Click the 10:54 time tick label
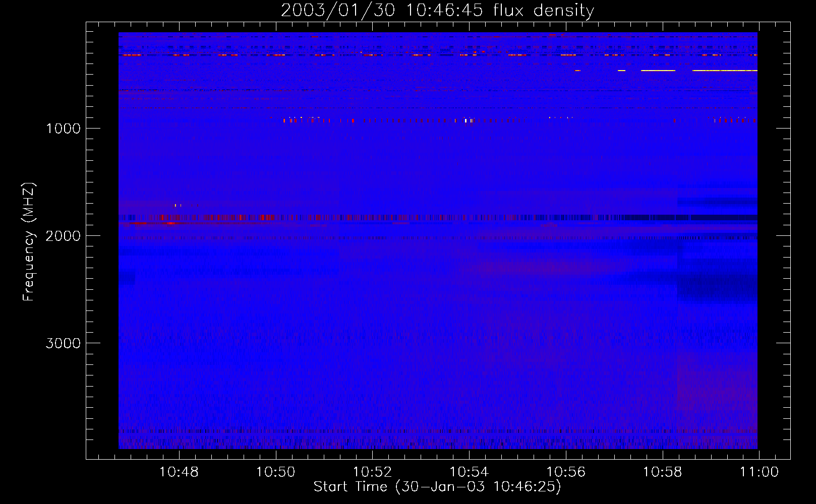816x504 pixels. coord(470,472)
